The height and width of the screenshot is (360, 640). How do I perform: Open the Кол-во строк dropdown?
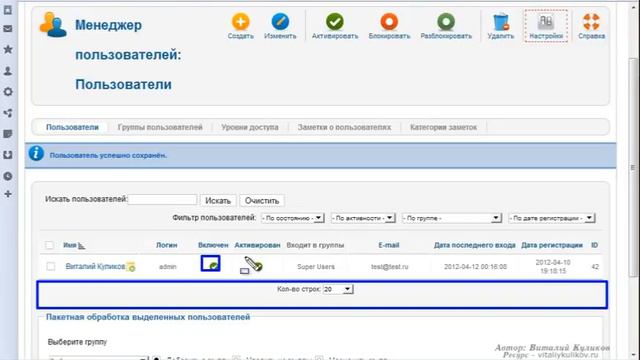coord(338,289)
